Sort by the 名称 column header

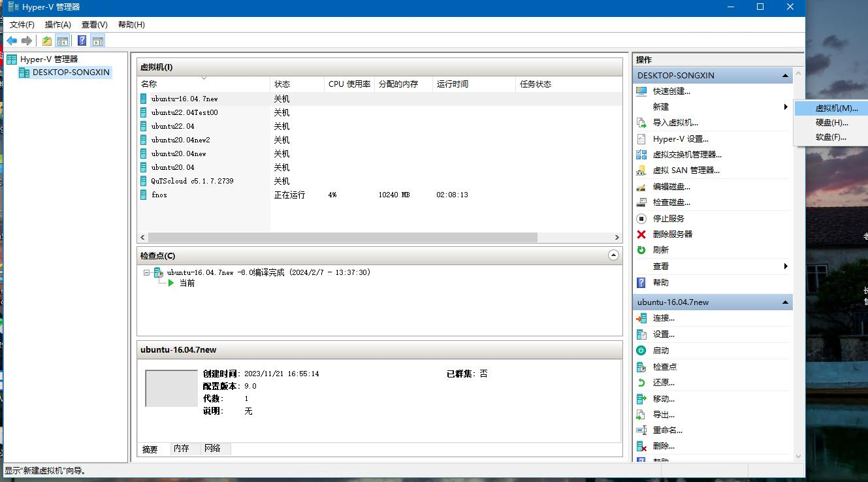point(204,84)
